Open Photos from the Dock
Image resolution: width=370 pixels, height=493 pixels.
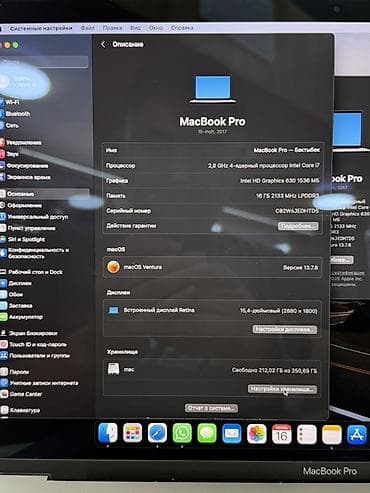pyautogui.click(x=257, y=434)
